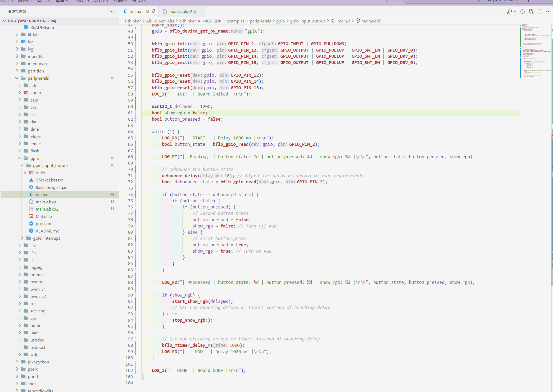This screenshot has width=553, height=392.
Task: Click the build folder icon
Action: [31, 172]
